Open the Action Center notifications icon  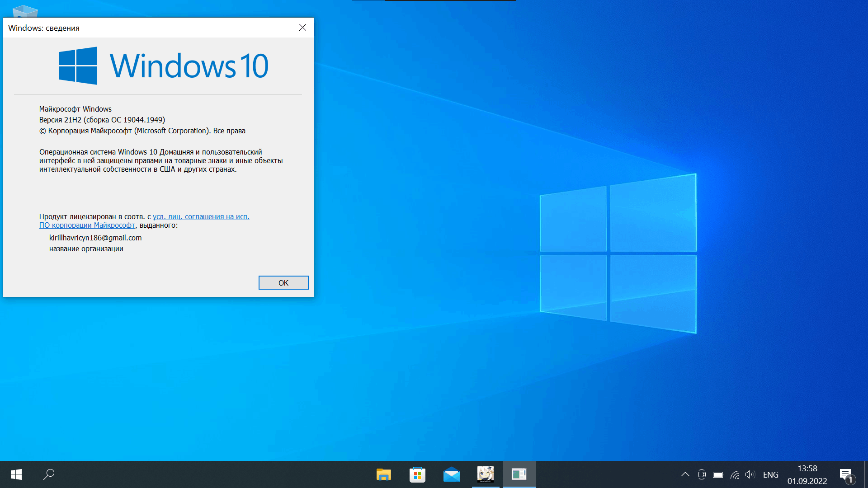[846, 474]
